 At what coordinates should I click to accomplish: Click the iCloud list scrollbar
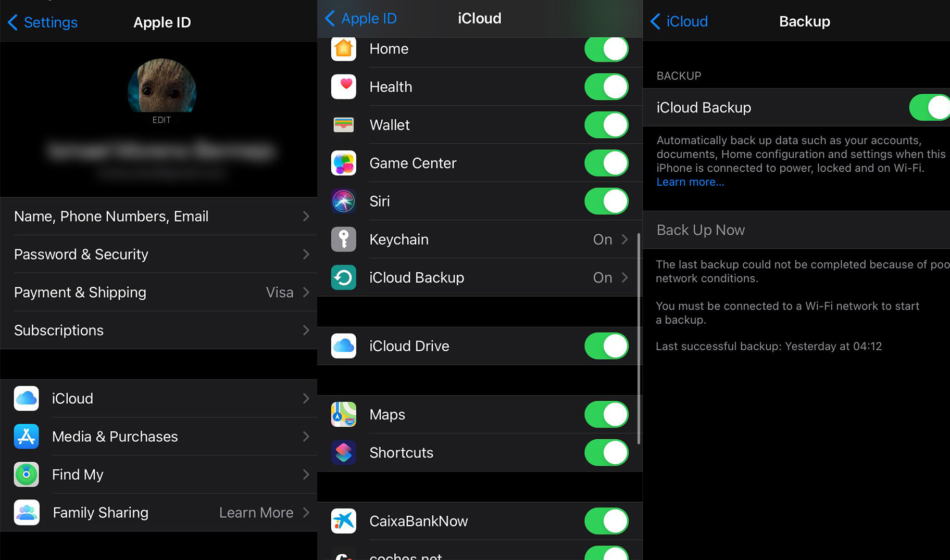coord(639,338)
